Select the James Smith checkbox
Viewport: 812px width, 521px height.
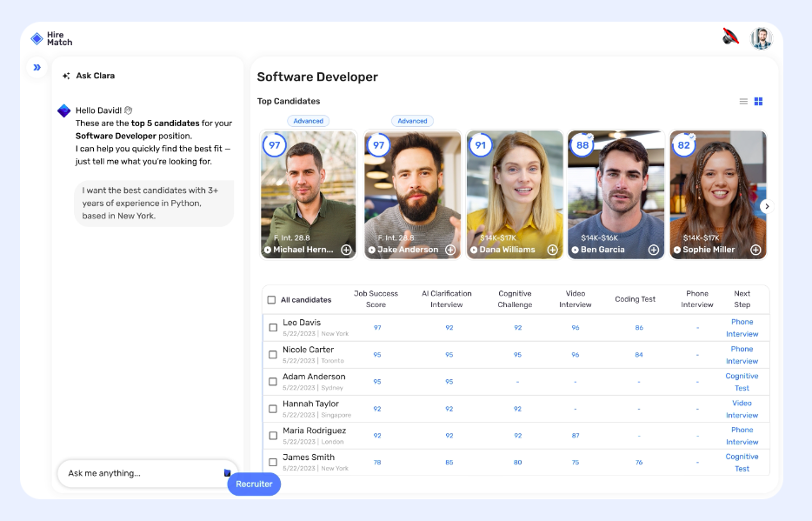tap(273, 462)
